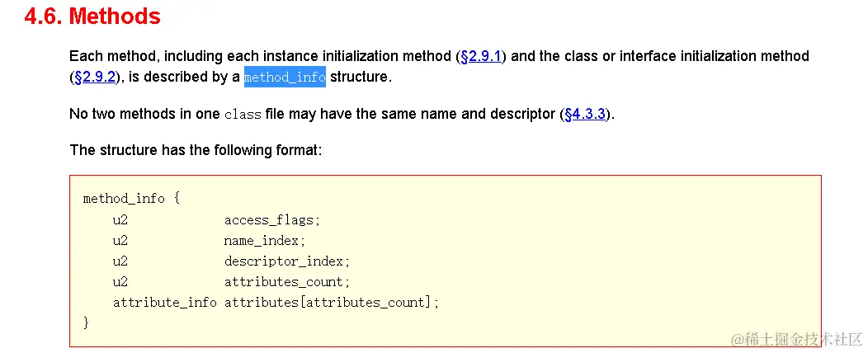868x353 pixels.
Task: Click 'attributes[attributes_count];' in the code block
Action: [x=331, y=303]
